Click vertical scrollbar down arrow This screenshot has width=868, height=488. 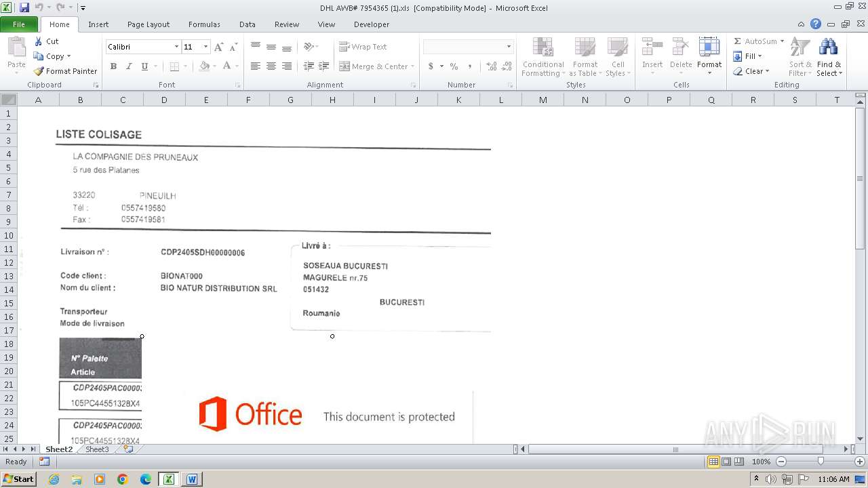pyautogui.click(x=861, y=439)
